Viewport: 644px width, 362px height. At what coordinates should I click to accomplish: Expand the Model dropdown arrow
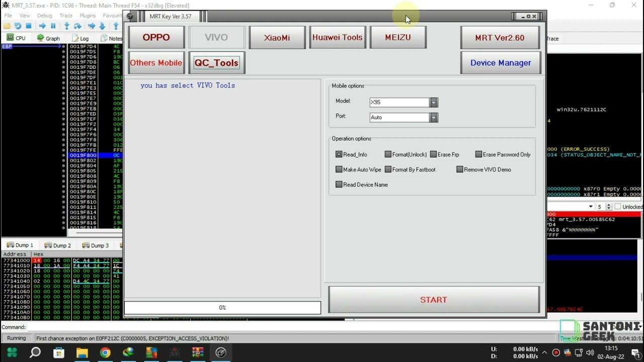pos(434,102)
